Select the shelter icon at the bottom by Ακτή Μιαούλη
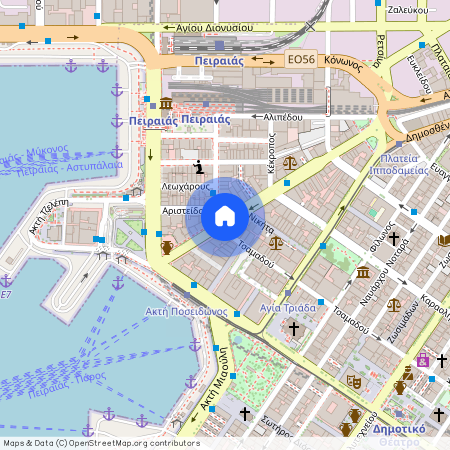Screen dimensions: 450x450 [177, 423]
